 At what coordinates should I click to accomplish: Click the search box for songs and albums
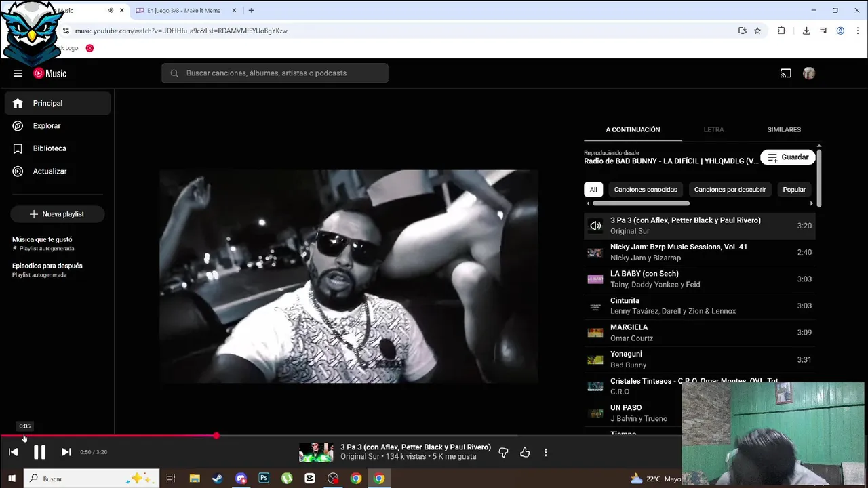[275, 73]
